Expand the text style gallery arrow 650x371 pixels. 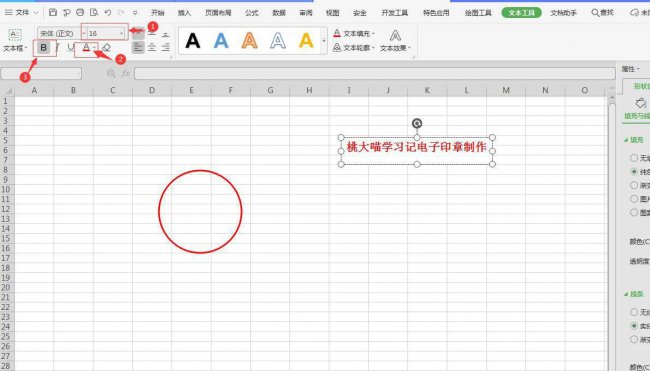(x=324, y=41)
